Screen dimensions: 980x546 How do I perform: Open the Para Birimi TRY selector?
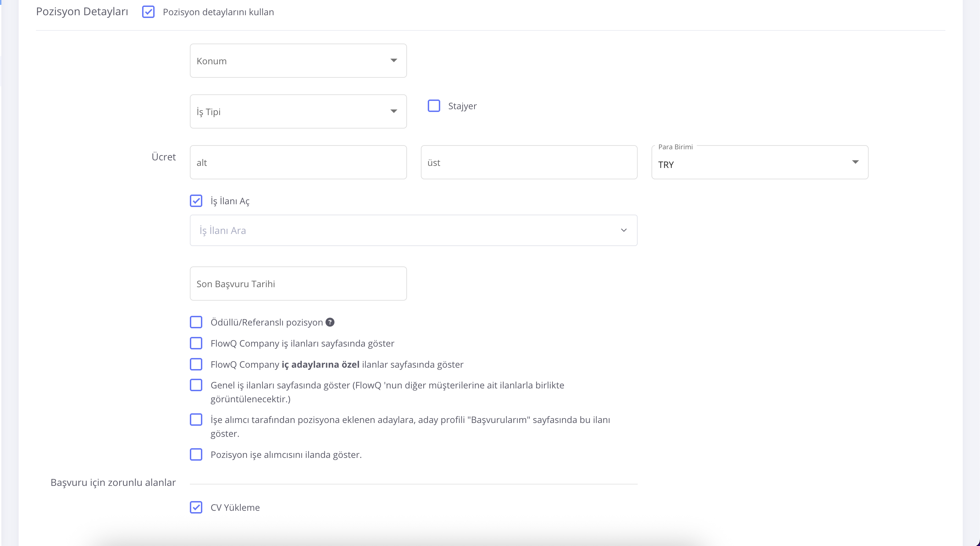(x=759, y=163)
